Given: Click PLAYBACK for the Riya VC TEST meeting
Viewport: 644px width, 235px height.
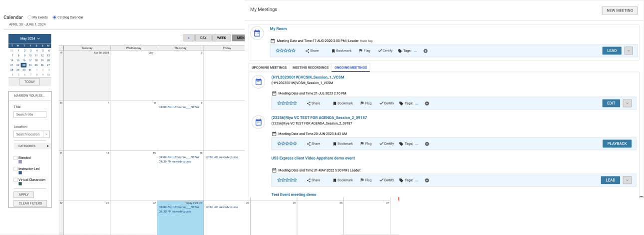Looking at the screenshot, I should click(x=617, y=143).
